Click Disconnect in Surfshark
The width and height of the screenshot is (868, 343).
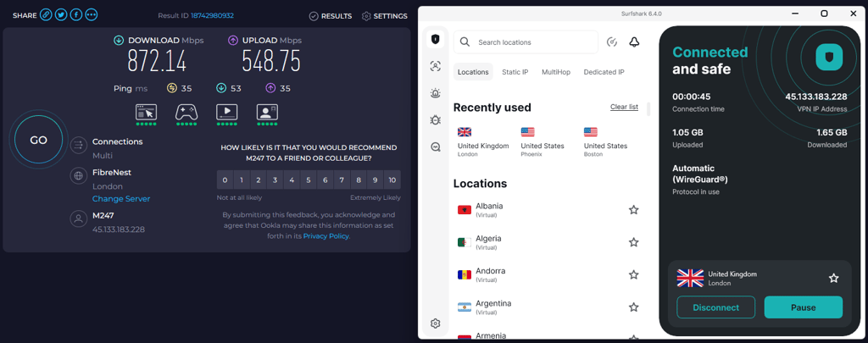coord(715,307)
